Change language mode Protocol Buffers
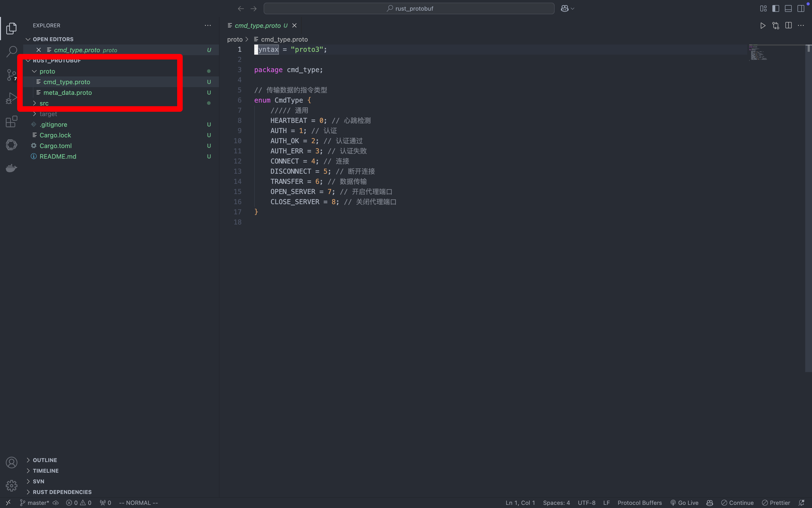 tap(639, 503)
